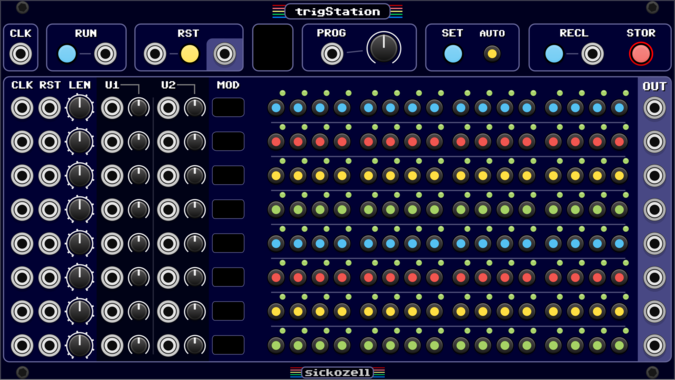Screen dimensions: 675x380
Task: Click the red STOR button
Action: [x=641, y=54]
